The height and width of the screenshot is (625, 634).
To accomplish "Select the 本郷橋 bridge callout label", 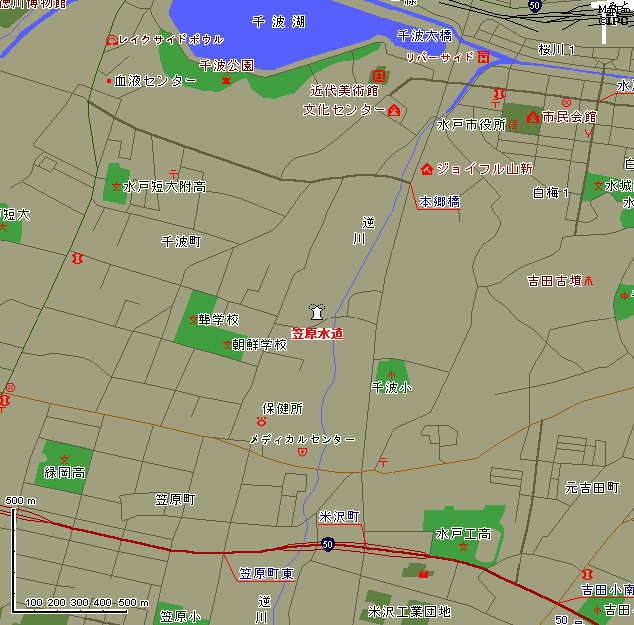I will click(439, 201).
